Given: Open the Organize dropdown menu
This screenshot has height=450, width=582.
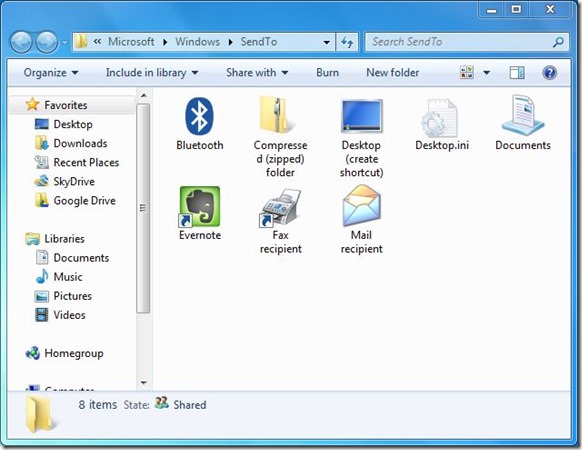Looking at the screenshot, I should pos(51,72).
